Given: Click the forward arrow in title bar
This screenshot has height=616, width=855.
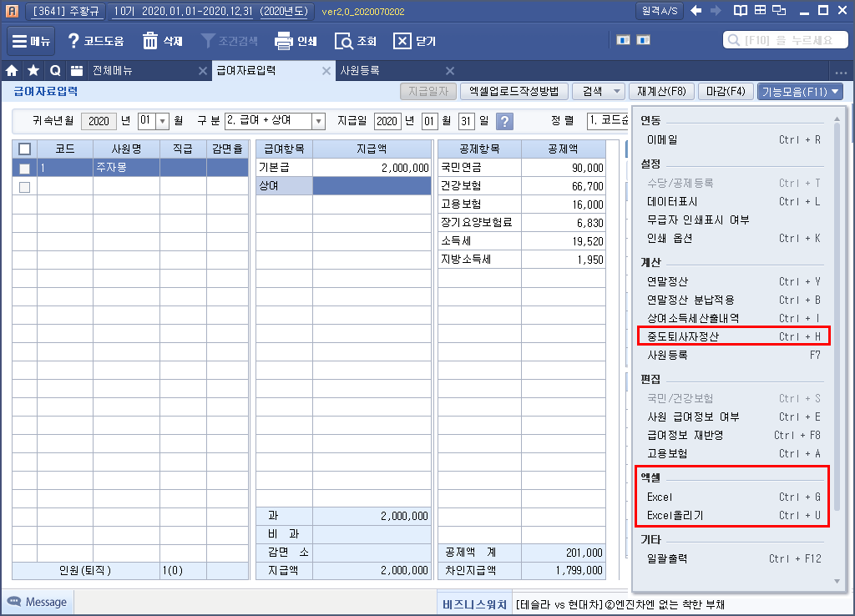Looking at the screenshot, I should pos(716,10).
